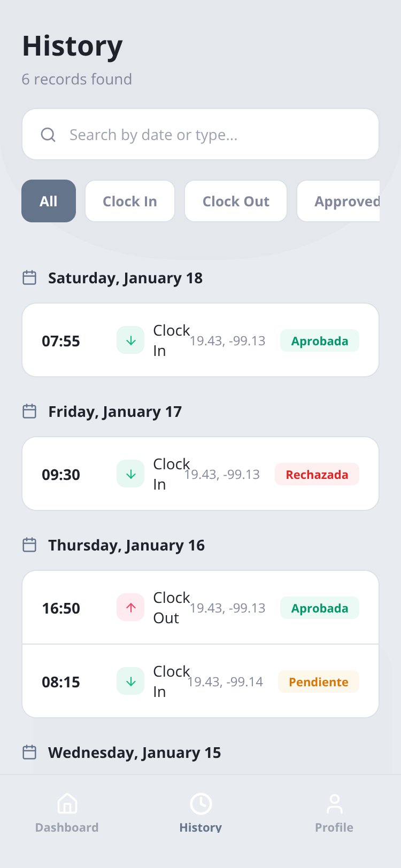Click the green down-arrow icon on the 08:15 record

pyautogui.click(x=130, y=681)
